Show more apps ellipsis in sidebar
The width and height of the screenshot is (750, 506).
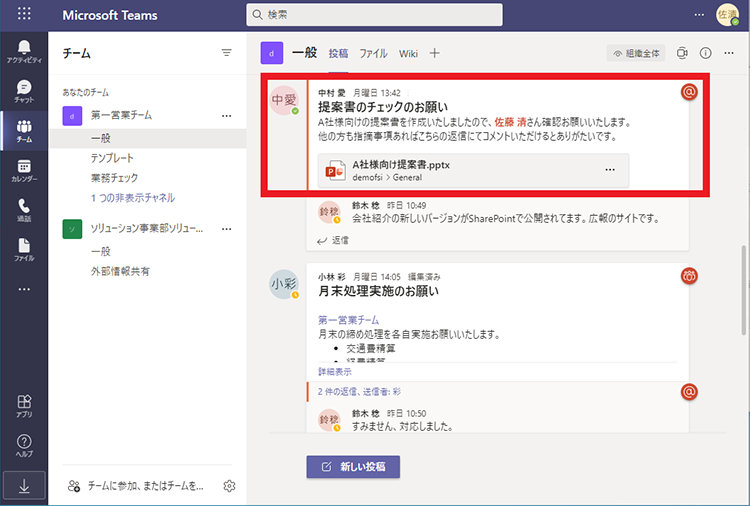[x=24, y=289]
